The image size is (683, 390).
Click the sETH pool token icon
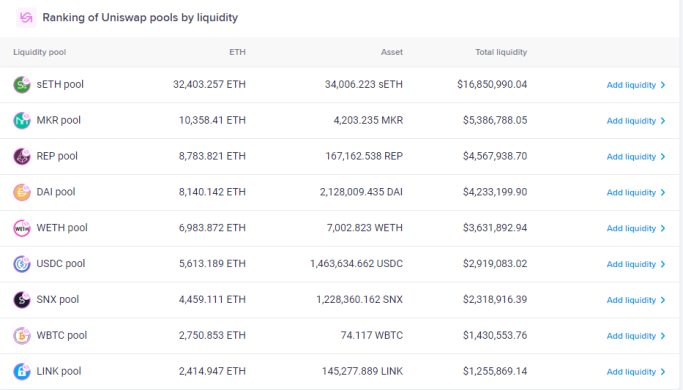(x=22, y=85)
